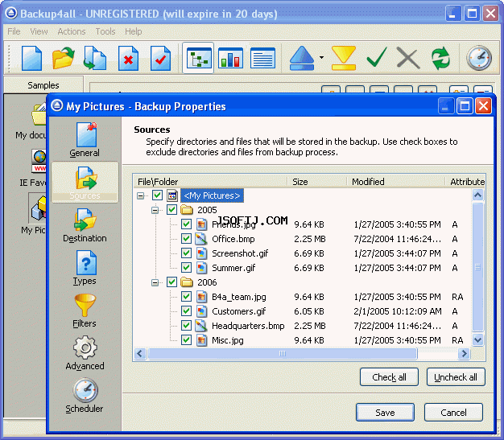Click the Check all button
This screenshot has height=440, width=504.
click(x=389, y=377)
